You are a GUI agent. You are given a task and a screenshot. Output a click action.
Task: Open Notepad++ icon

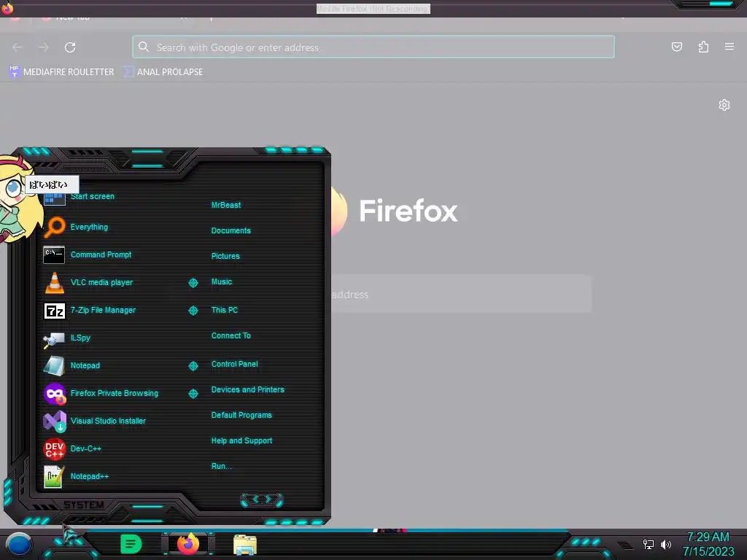pos(54,476)
